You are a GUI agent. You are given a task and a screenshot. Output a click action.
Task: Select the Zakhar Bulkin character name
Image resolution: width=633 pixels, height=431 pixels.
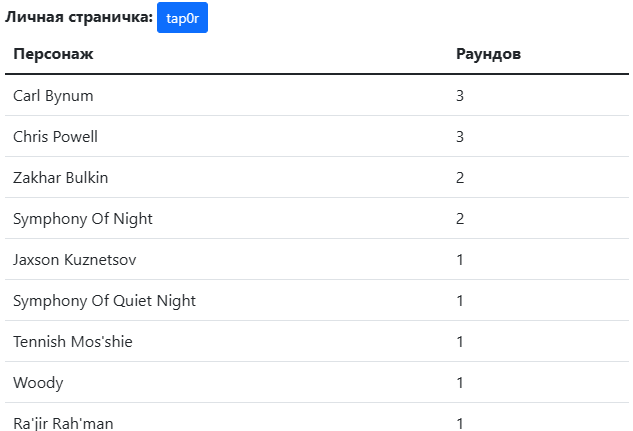click(61, 178)
